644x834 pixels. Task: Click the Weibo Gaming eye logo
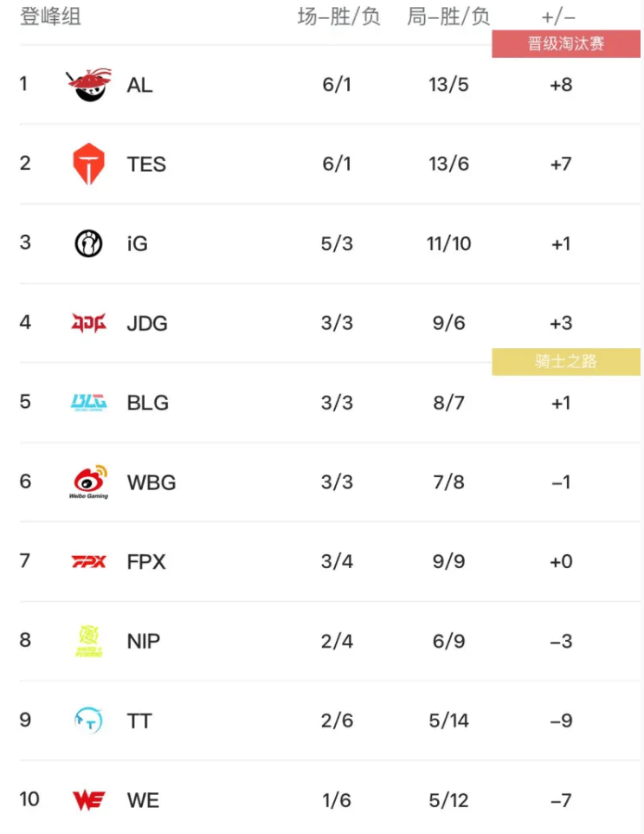coord(89,482)
